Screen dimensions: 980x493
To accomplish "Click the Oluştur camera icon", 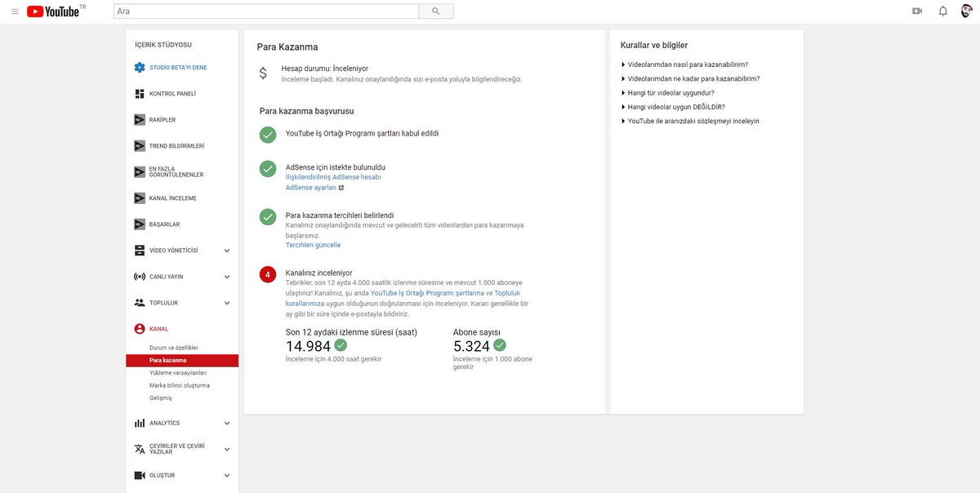I will click(140, 475).
